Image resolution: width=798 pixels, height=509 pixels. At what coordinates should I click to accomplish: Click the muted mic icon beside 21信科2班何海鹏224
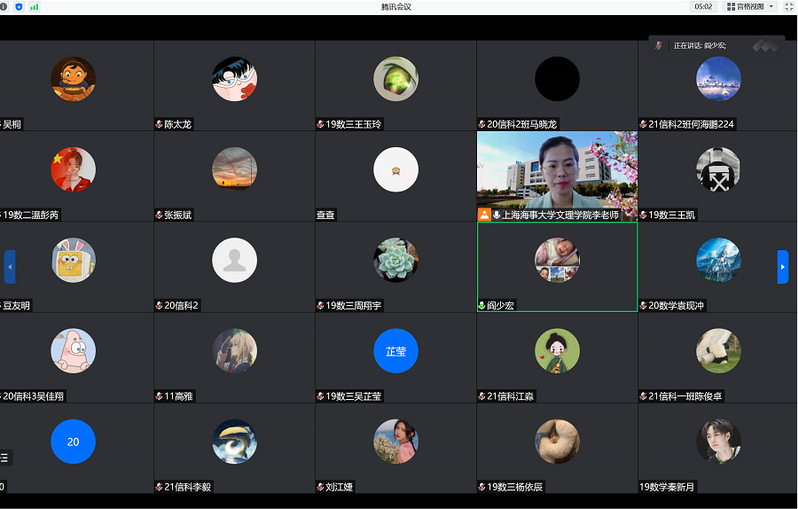click(643, 124)
